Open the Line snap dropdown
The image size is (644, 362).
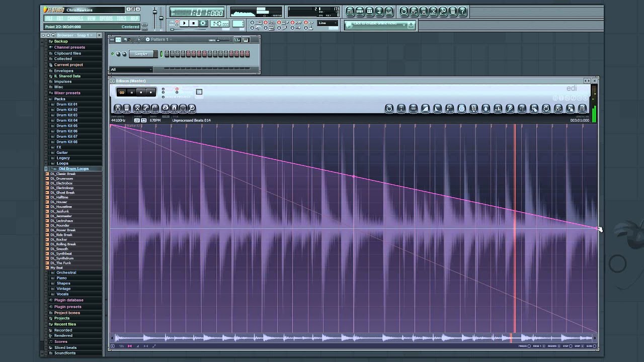328,23
